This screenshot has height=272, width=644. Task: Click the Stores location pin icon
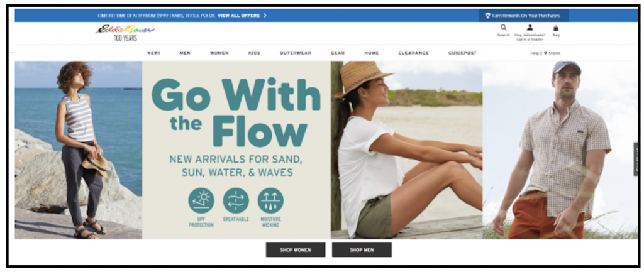click(545, 53)
